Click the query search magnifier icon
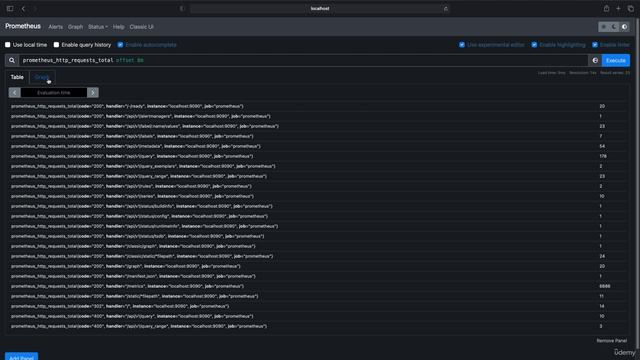 coord(12,60)
